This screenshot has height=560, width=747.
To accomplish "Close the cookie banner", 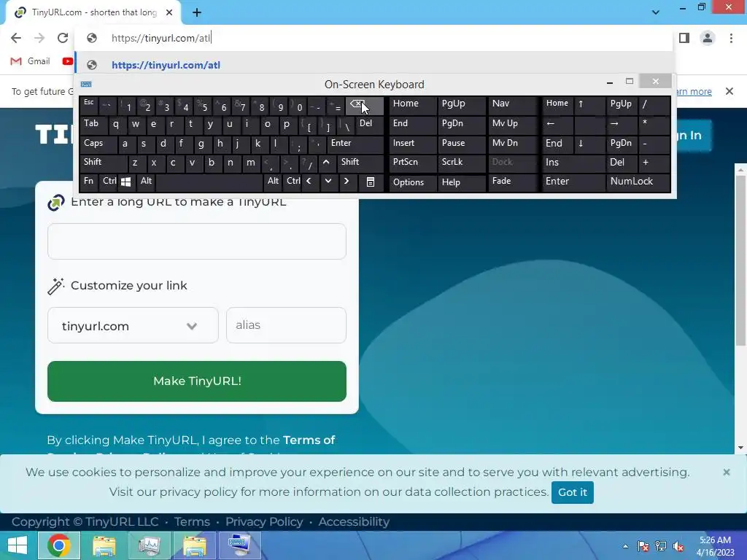I will tap(726, 472).
